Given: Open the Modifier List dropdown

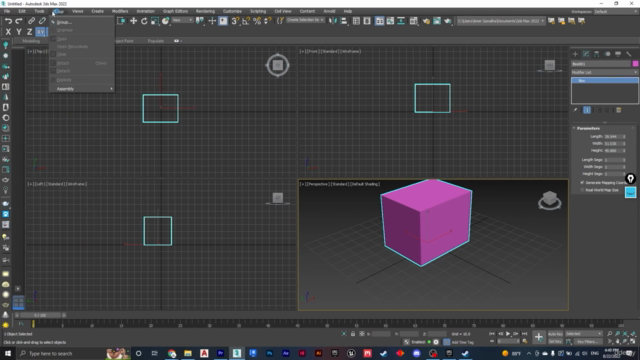Looking at the screenshot, I should coord(604,72).
